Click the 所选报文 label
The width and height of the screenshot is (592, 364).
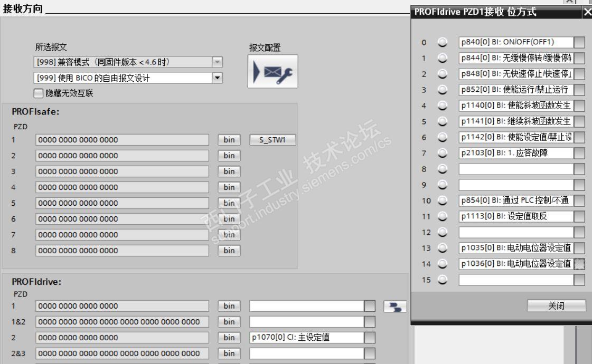pyautogui.click(x=51, y=47)
